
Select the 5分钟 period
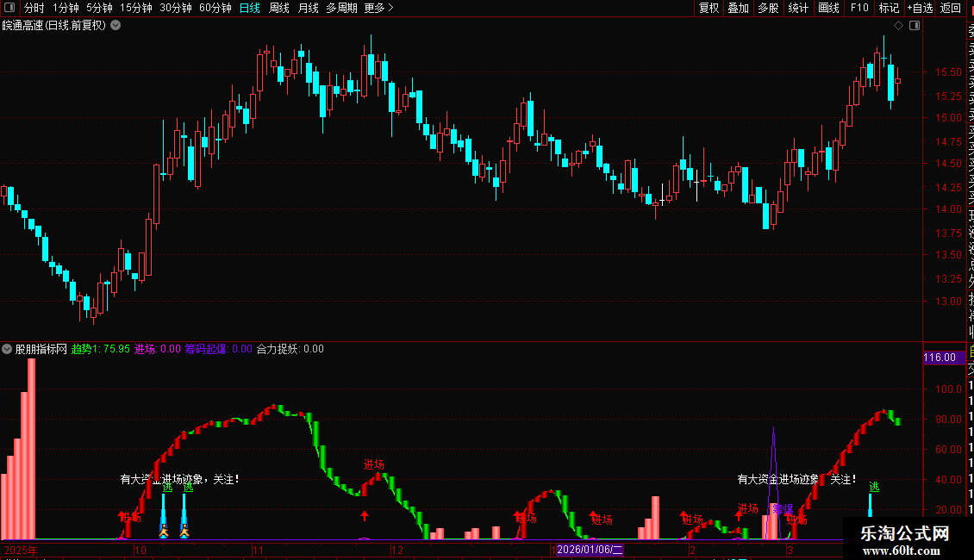(99, 8)
